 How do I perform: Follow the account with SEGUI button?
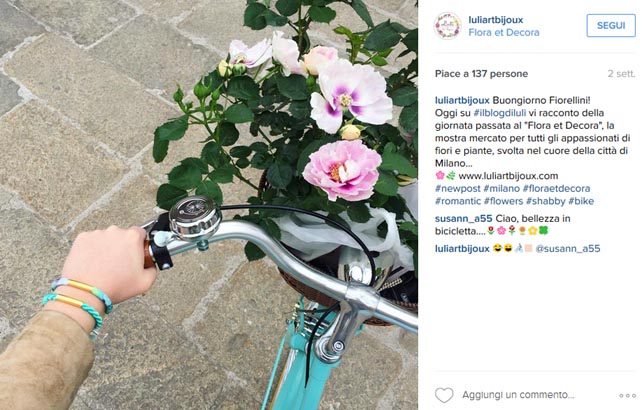(x=611, y=25)
